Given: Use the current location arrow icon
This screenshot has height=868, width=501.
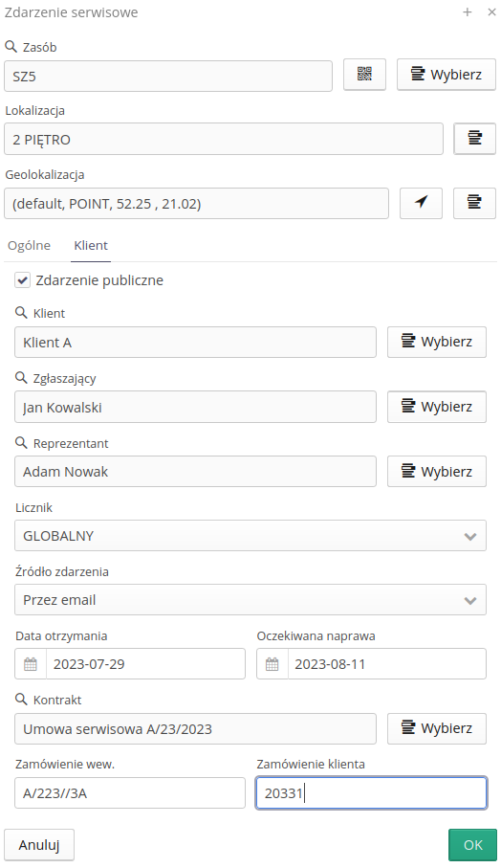Looking at the screenshot, I should tap(421, 203).
